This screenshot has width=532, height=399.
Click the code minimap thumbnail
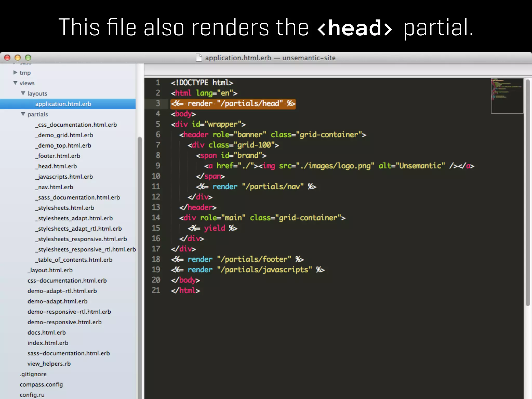[x=507, y=96]
